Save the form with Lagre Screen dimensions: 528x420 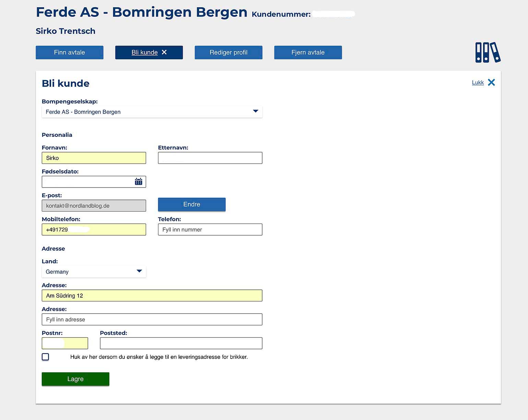click(75, 379)
